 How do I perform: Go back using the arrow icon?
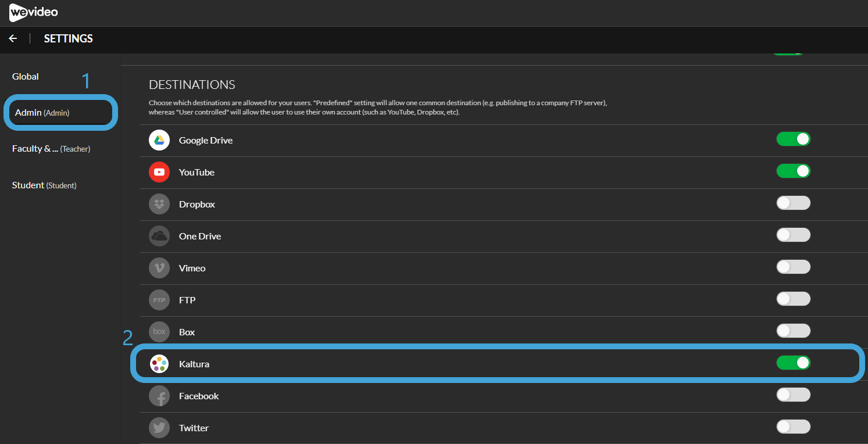13,38
